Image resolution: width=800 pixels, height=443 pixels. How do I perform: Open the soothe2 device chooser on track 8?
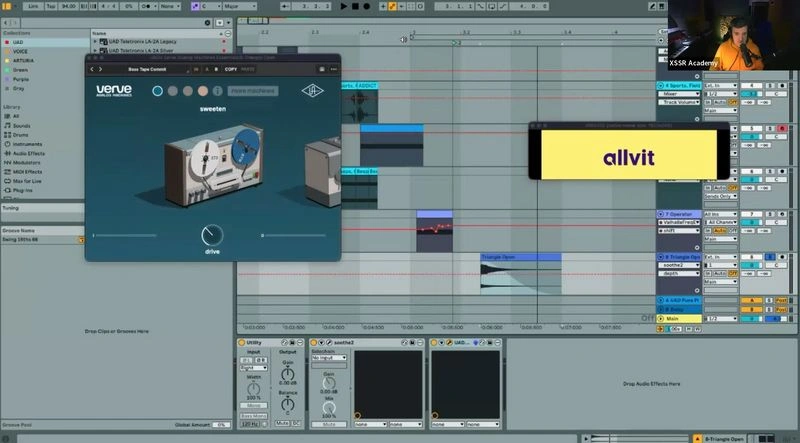point(679,265)
